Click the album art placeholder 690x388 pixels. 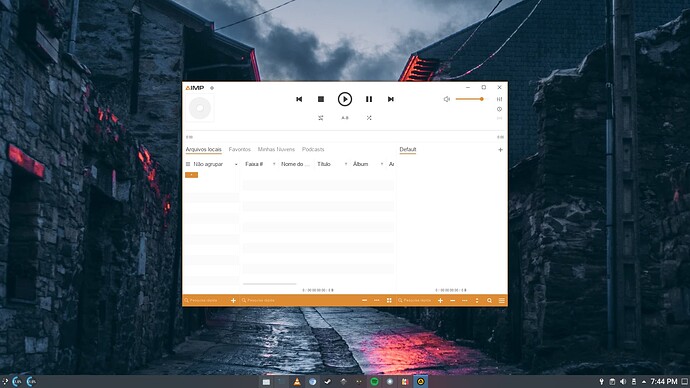pos(200,108)
